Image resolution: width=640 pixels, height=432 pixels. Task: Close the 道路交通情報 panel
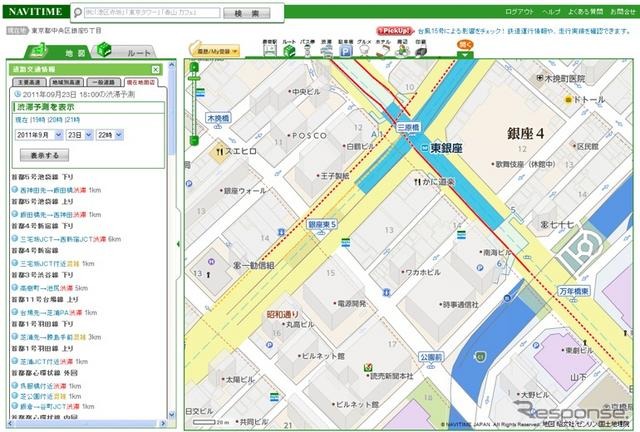click(156, 69)
